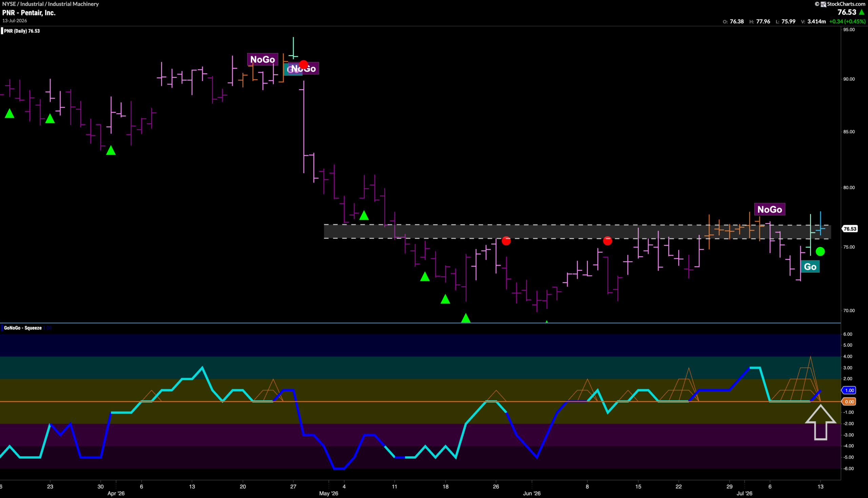
Task: Select the PNR - Pentair, Inc. title
Action: (x=29, y=13)
